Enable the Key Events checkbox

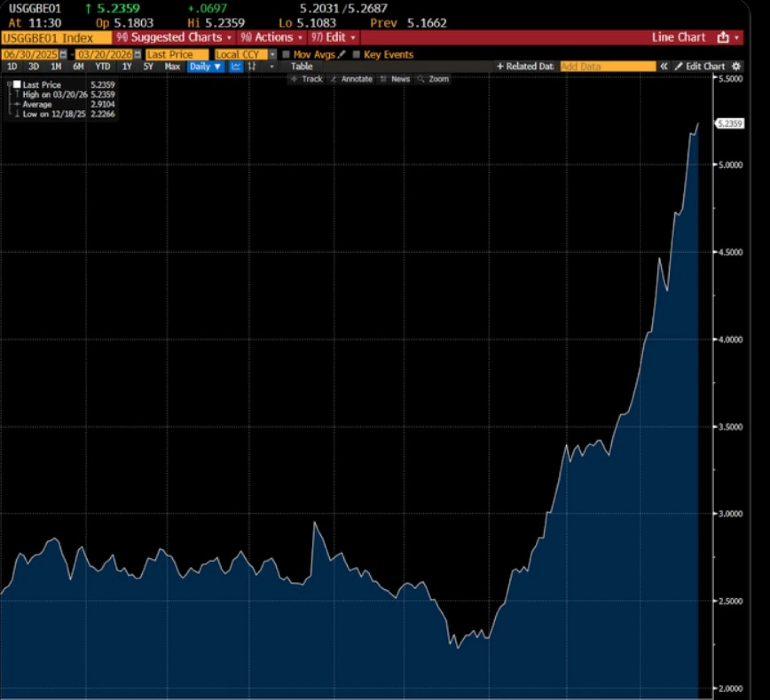356,54
